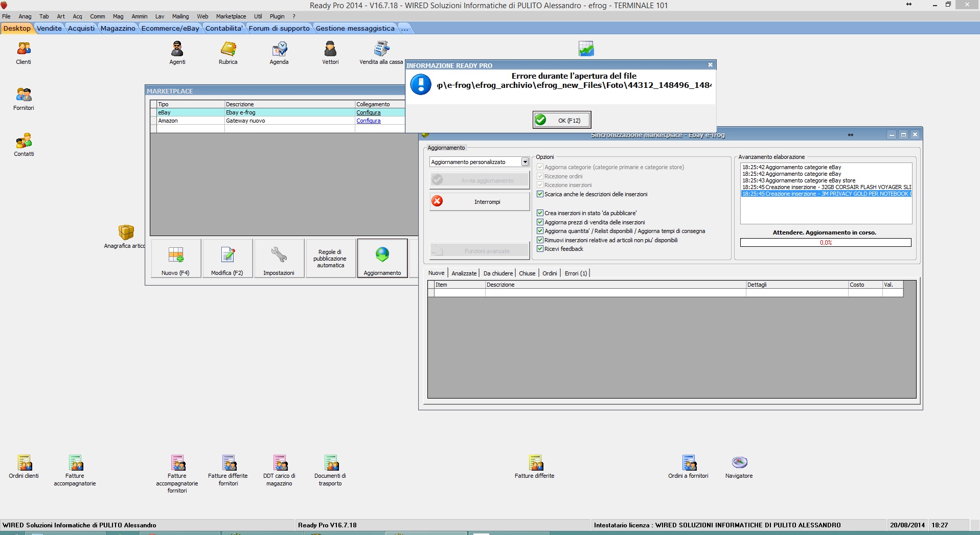Open Fatture accompagnatorie fornitori icon

177,474
